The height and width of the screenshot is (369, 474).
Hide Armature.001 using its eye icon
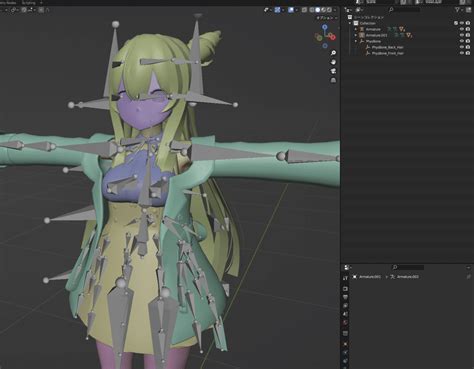click(462, 35)
